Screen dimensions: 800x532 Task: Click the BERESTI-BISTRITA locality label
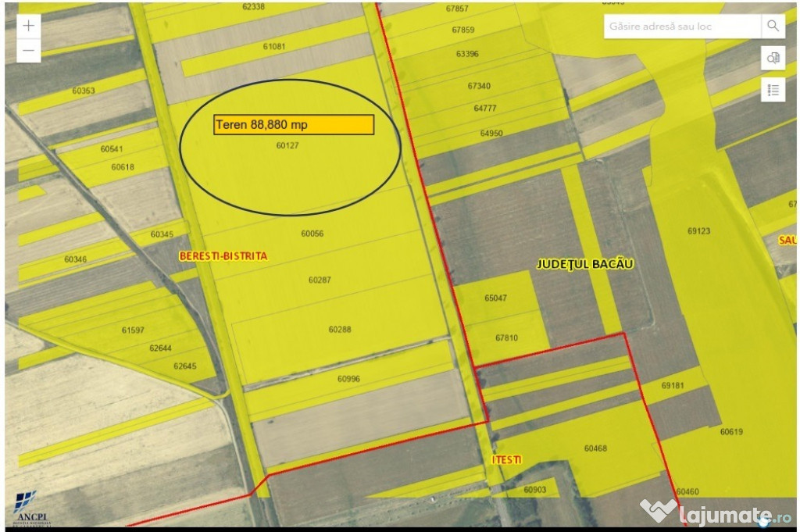point(223,255)
